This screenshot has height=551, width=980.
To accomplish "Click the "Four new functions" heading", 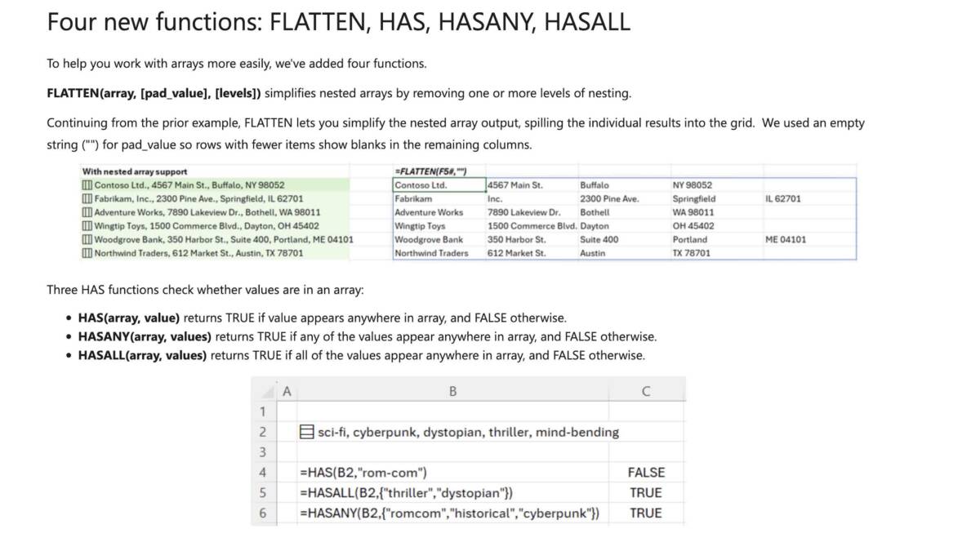I will tap(339, 22).
